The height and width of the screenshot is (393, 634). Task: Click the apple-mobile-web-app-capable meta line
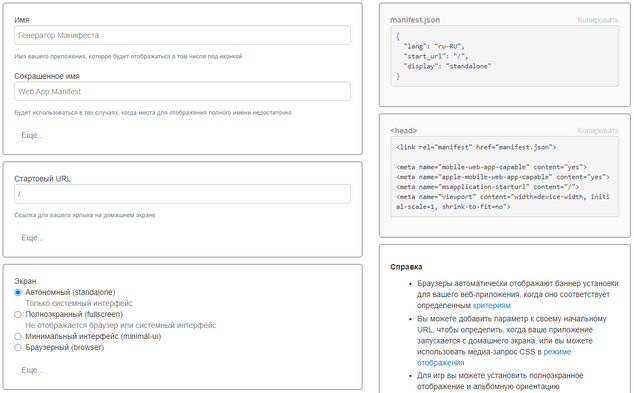click(x=503, y=177)
